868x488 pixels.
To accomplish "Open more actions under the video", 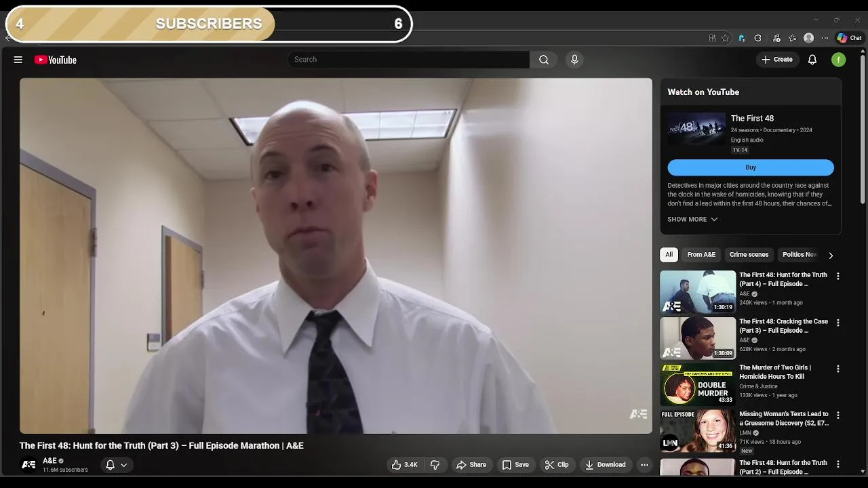I will coord(644,465).
